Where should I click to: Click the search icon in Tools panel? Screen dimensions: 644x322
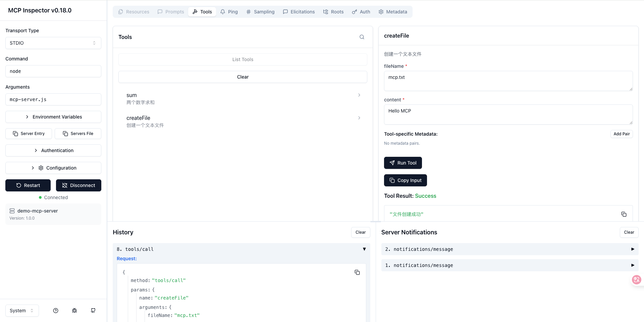[362, 37]
